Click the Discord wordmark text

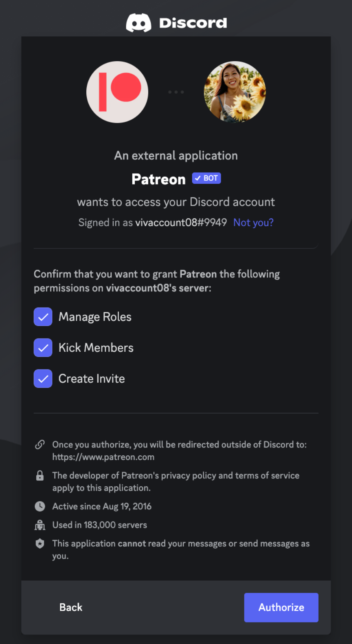tap(193, 23)
